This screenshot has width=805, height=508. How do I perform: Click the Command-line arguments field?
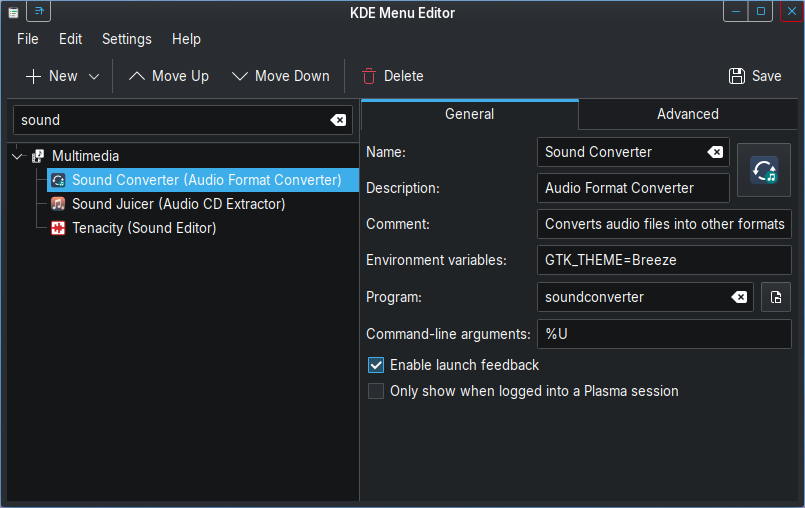[664, 334]
